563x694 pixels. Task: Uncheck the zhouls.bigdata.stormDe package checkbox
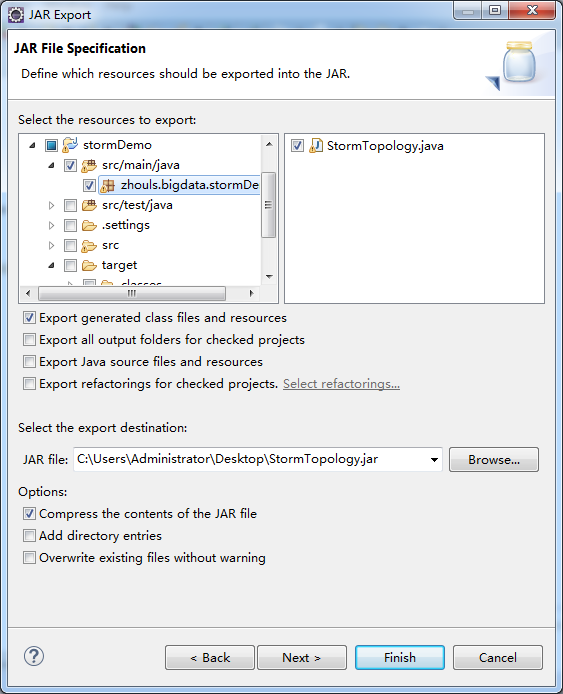tap(89, 185)
